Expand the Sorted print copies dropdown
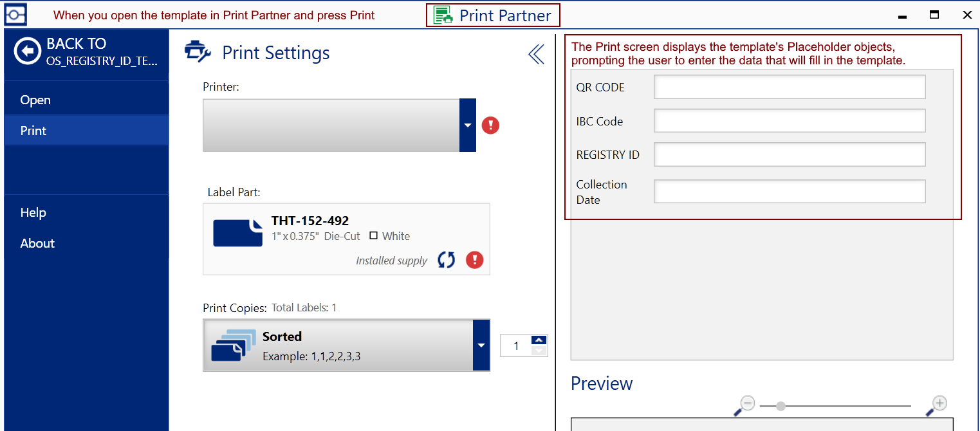 [481, 345]
